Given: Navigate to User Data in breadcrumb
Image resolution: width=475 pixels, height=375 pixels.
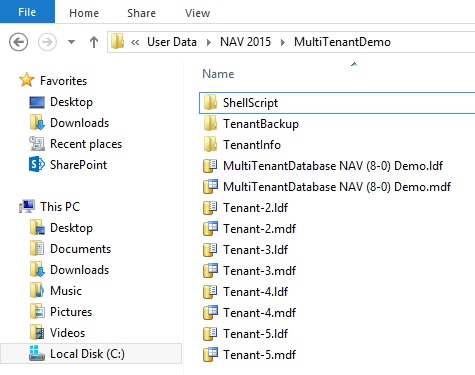Looking at the screenshot, I should click(172, 42).
